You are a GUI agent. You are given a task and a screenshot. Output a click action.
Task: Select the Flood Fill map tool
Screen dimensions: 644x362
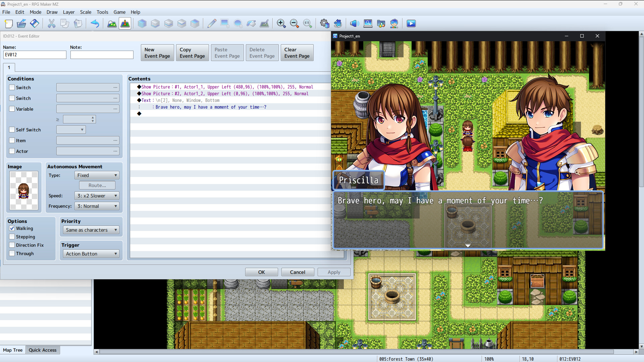(x=251, y=23)
